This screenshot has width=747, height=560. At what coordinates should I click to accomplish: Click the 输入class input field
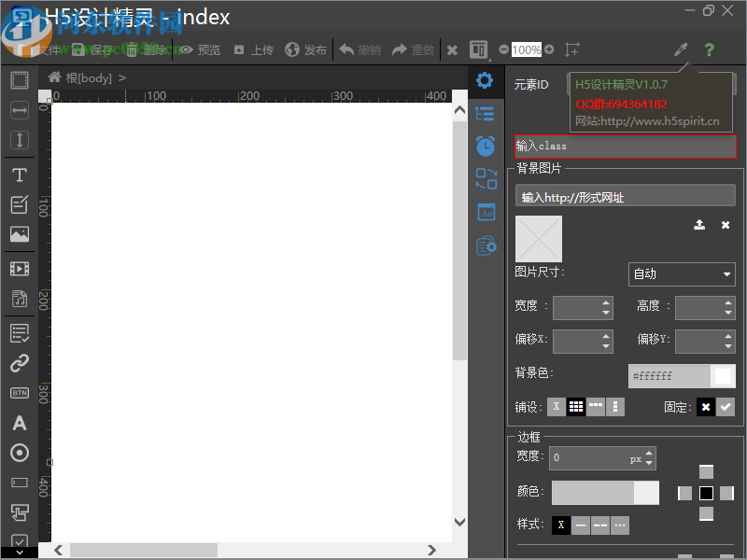[x=626, y=146]
